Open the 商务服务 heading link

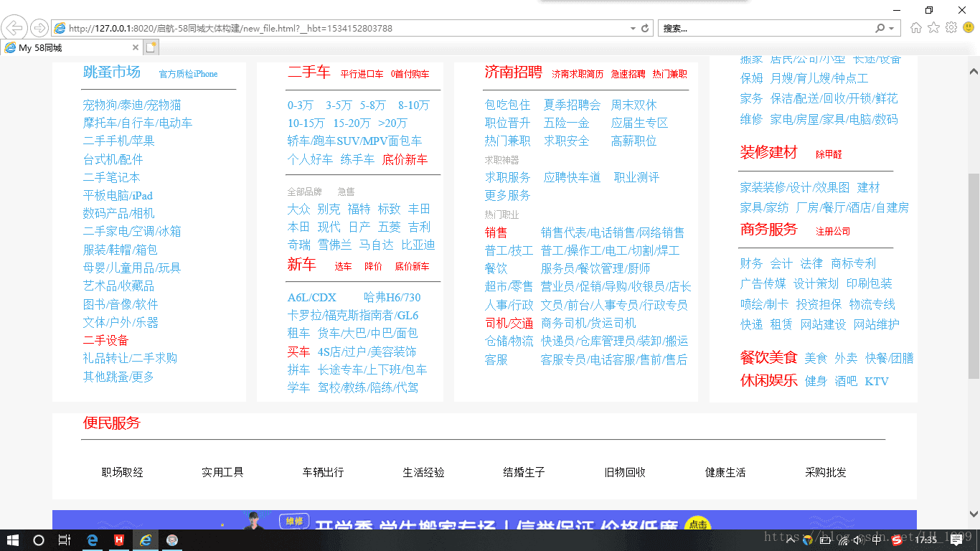pos(769,229)
